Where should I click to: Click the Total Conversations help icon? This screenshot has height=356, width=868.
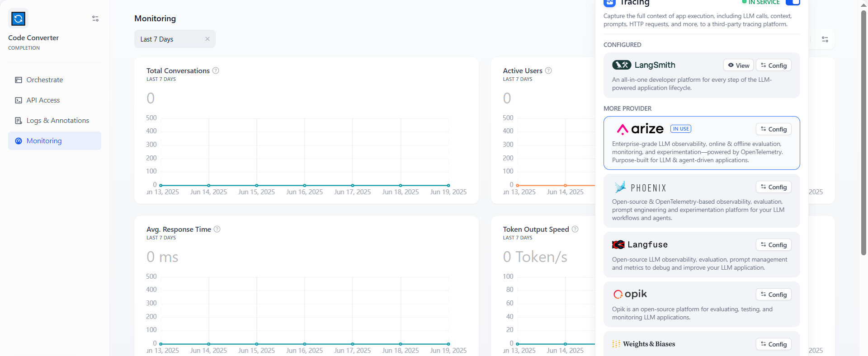[x=216, y=70]
